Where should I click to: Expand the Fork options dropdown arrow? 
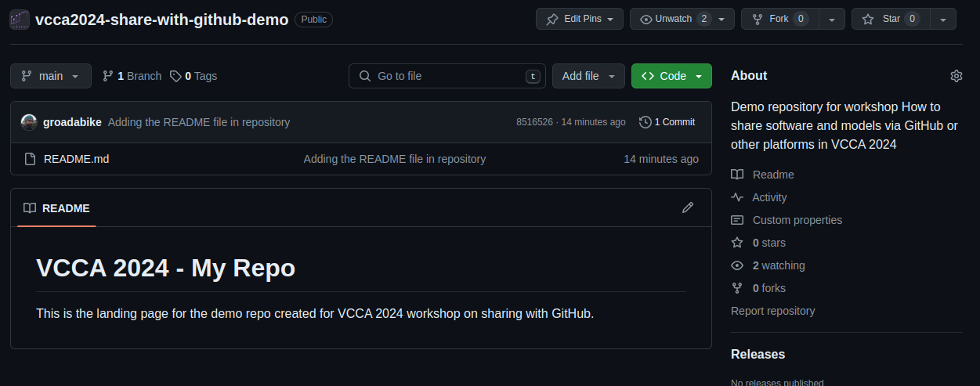[x=833, y=19]
